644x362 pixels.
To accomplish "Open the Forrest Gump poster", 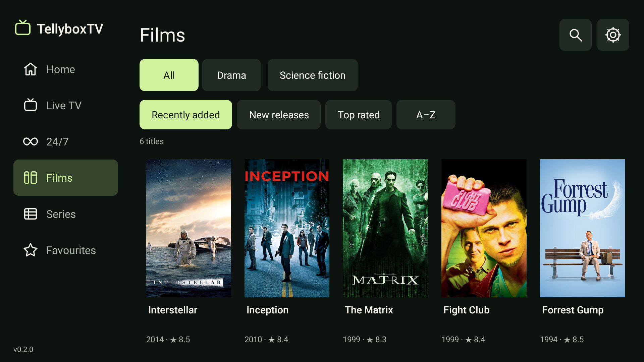I will point(583,228).
